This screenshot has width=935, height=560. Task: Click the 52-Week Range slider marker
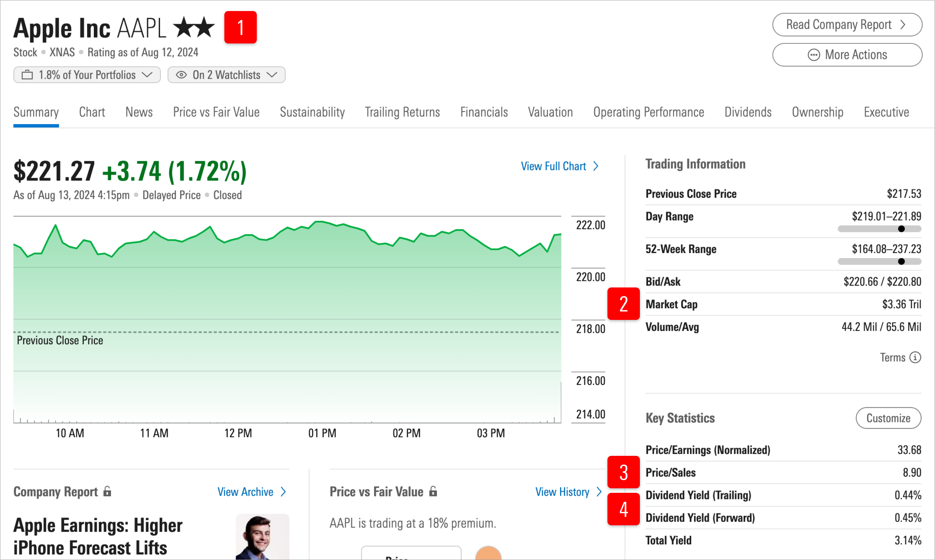click(x=902, y=262)
